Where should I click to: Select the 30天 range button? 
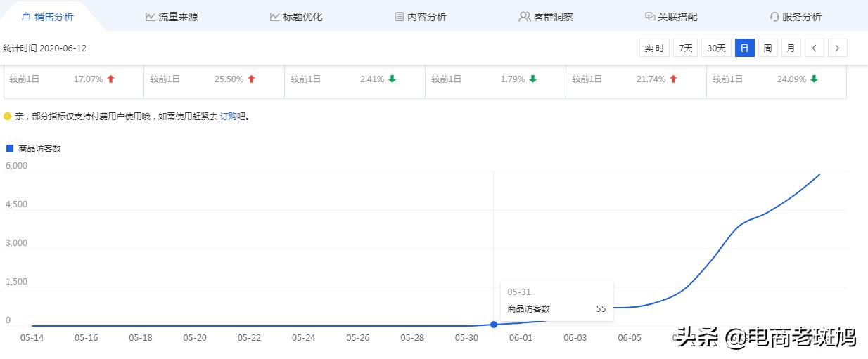tap(716, 48)
